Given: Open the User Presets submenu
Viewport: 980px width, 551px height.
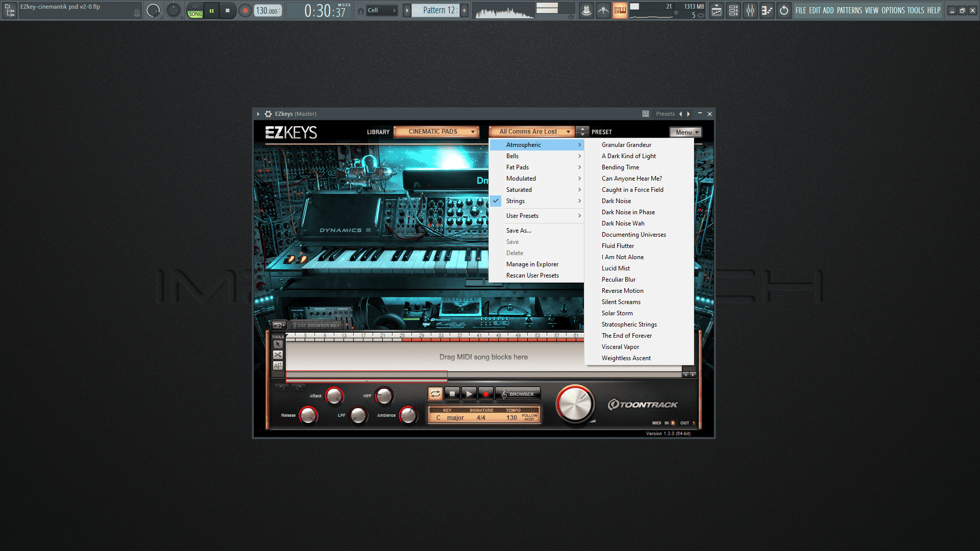Looking at the screenshot, I should [x=536, y=216].
